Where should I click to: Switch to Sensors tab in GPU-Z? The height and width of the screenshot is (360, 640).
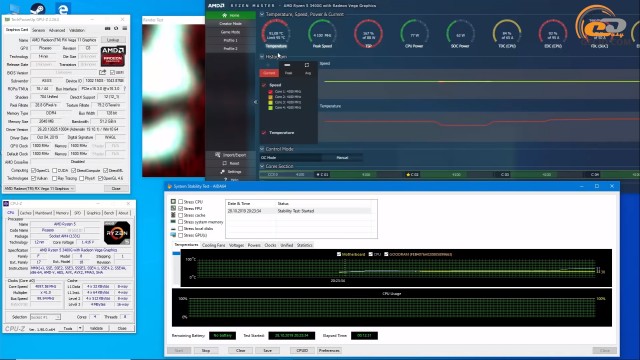coord(38,30)
